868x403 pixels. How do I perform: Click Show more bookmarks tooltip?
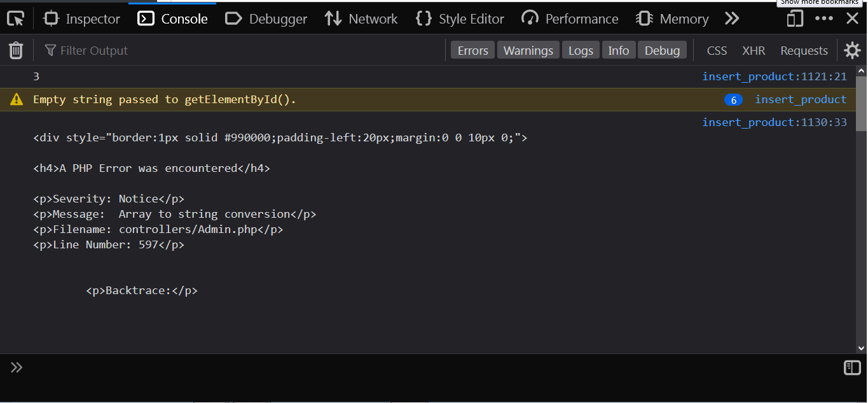click(x=820, y=3)
